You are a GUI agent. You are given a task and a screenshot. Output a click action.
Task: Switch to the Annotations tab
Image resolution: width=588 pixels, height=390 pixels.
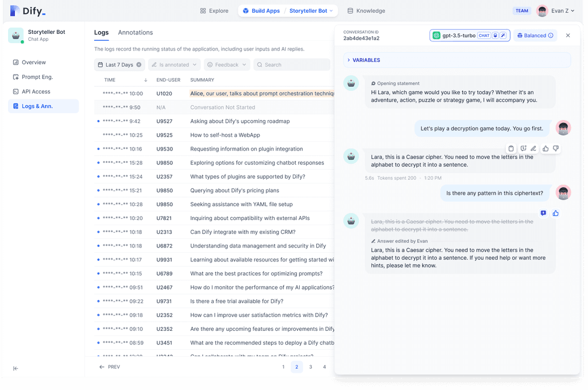(135, 32)
